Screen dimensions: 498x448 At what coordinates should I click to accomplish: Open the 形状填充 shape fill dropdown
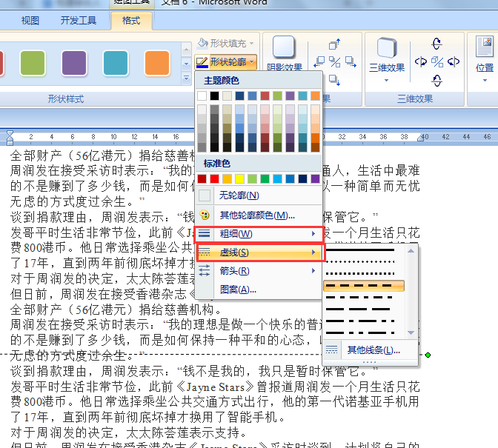coord(226,44)
